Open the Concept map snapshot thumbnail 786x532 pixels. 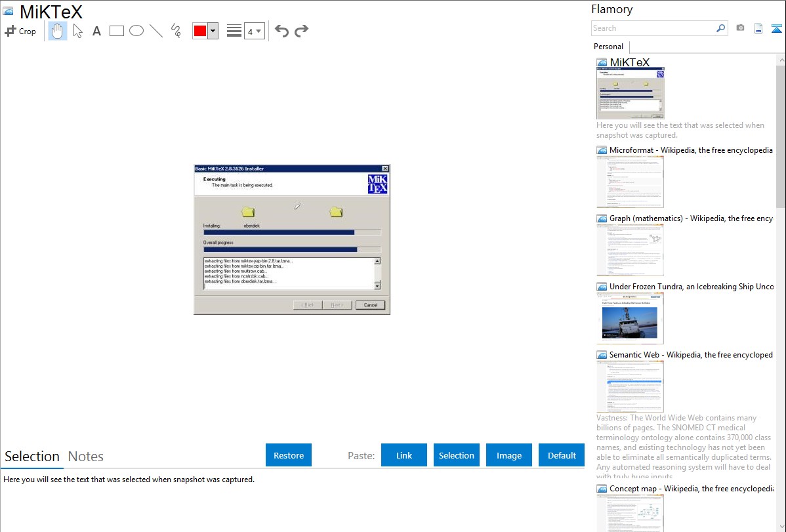(x=630, y=513)
